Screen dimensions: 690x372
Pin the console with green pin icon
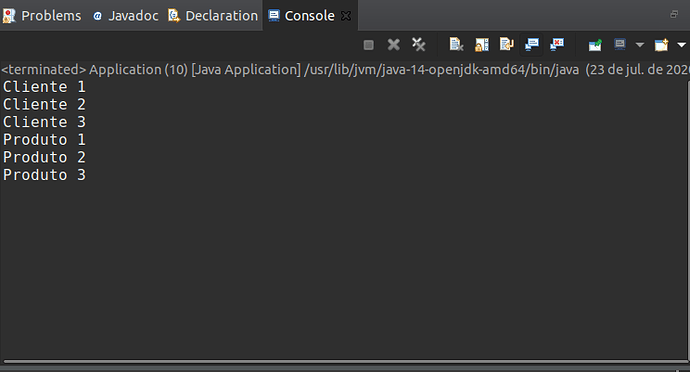point(595,44)
